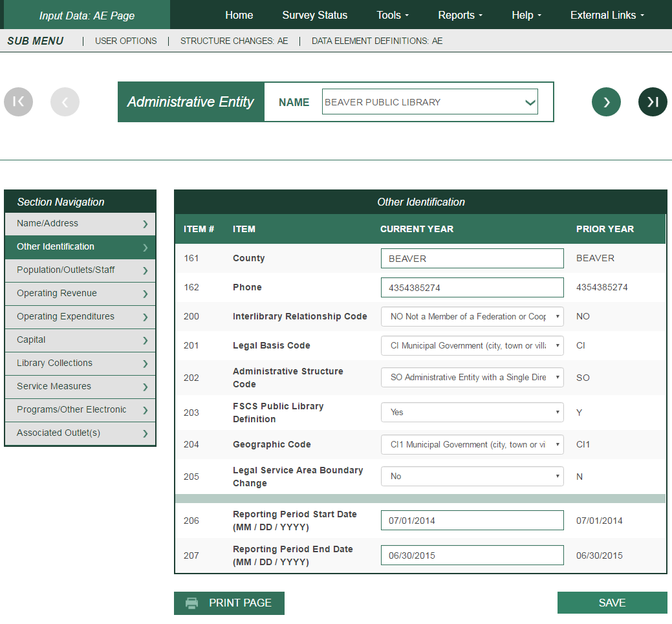Open the Interlibrary Relationship Code dropdown
This screenshot has height=624, width=672.
(472, 317)
